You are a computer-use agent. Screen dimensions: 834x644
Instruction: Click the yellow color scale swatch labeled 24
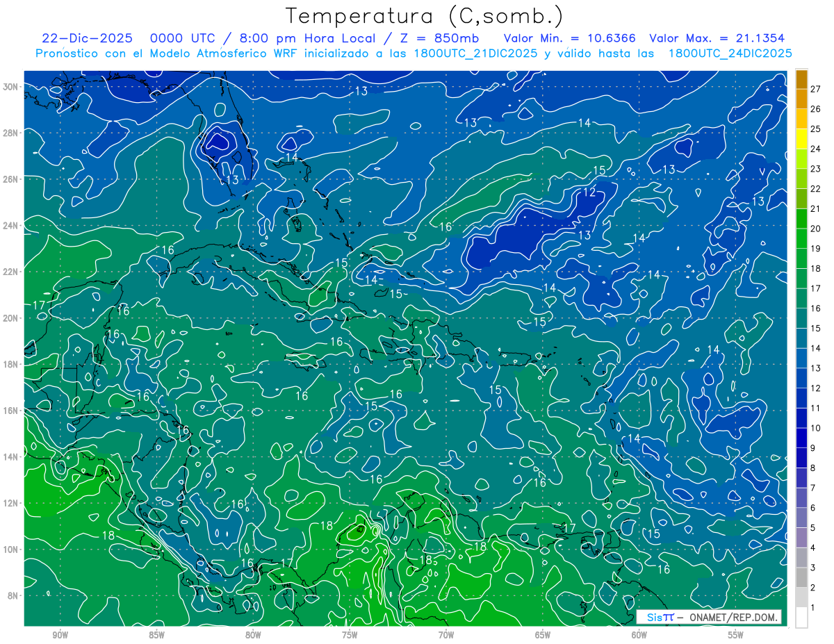pyautogui.click(x=801, y=138)
